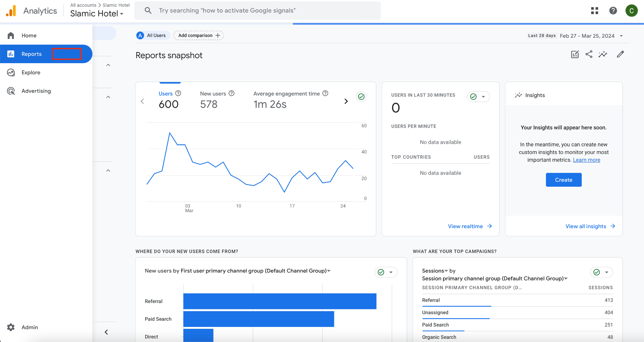Screen dimensions: 644x342
Task: Select the Admin menu item
Action: click(x=46, y=327)
